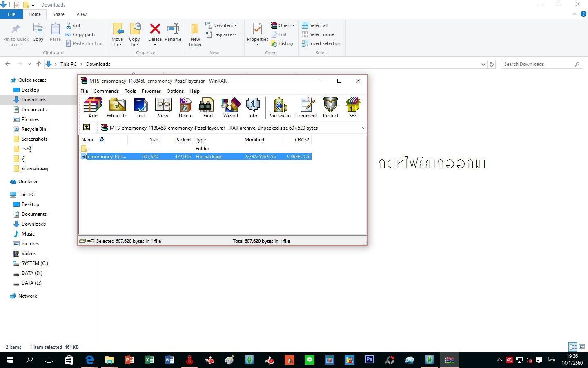588x368 pixels.
Task: Open OneDrive in the navigation pane
Action: pyautogui.click(x=28, y=182)
